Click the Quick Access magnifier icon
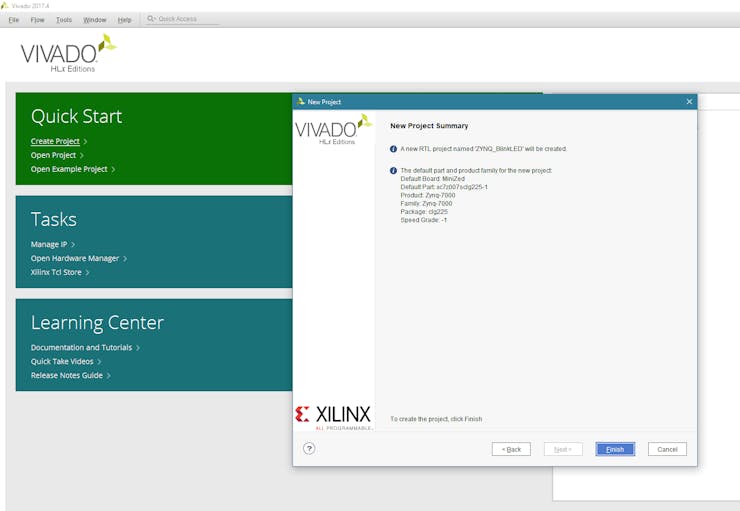Image resolution: width=740 pixels, height=511 pixels. (151, 19)
